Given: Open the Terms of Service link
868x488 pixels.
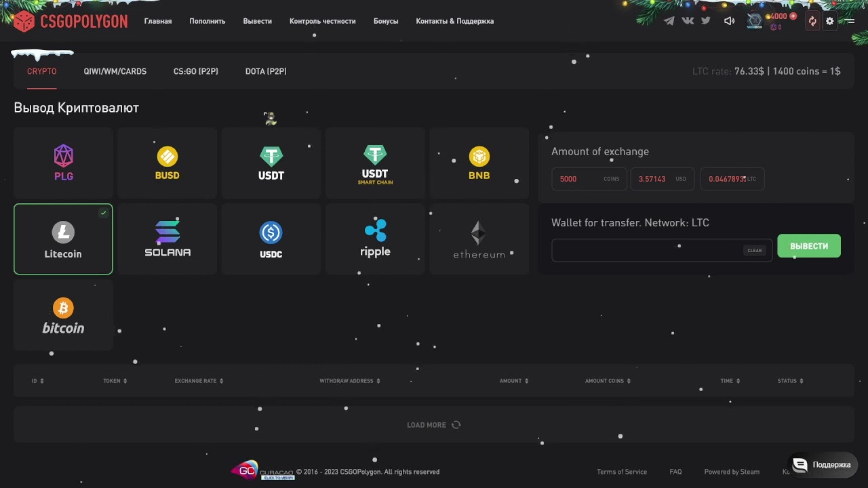Looking at the screenshot, I should [622, 472].
